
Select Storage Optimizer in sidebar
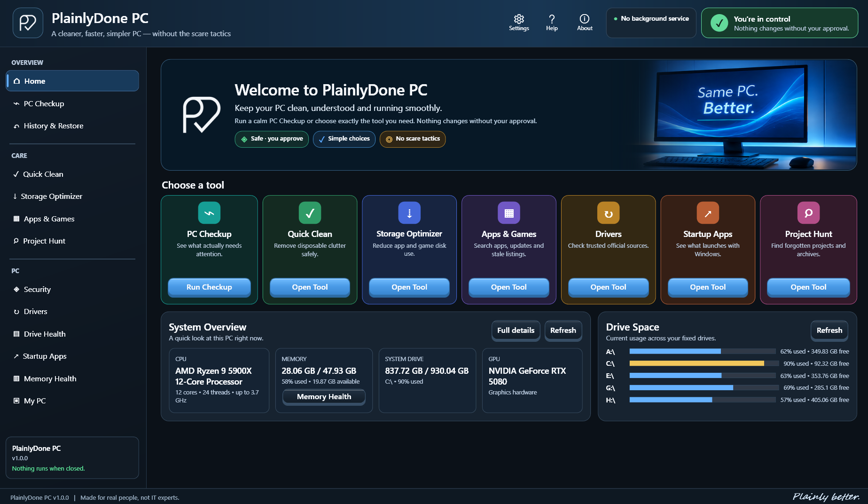click(x=72, y=196)
